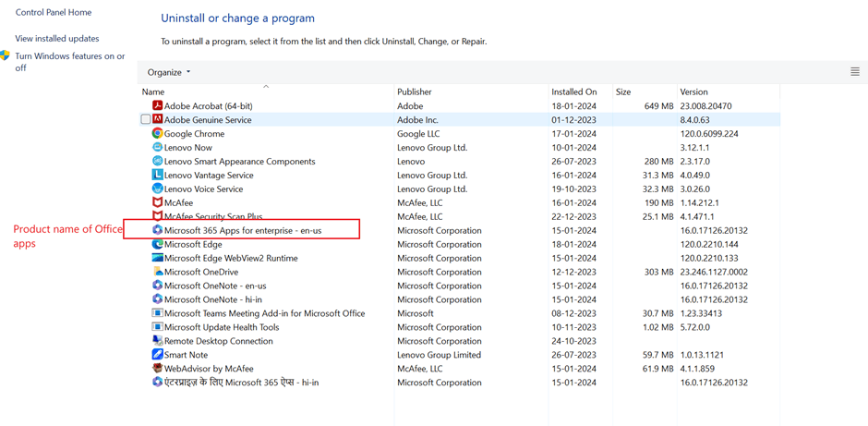This screenshot has width=868, height=426.
Task: Click the Teams Meeting Add-in icon
Action: click(x=157, y=313)
